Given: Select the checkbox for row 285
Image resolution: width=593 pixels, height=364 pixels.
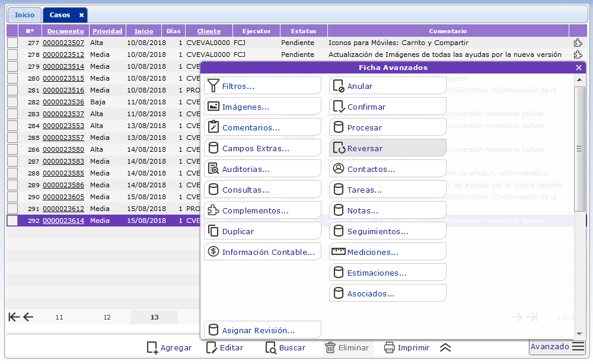Looking at the screenshot, I should coord(12,138).
